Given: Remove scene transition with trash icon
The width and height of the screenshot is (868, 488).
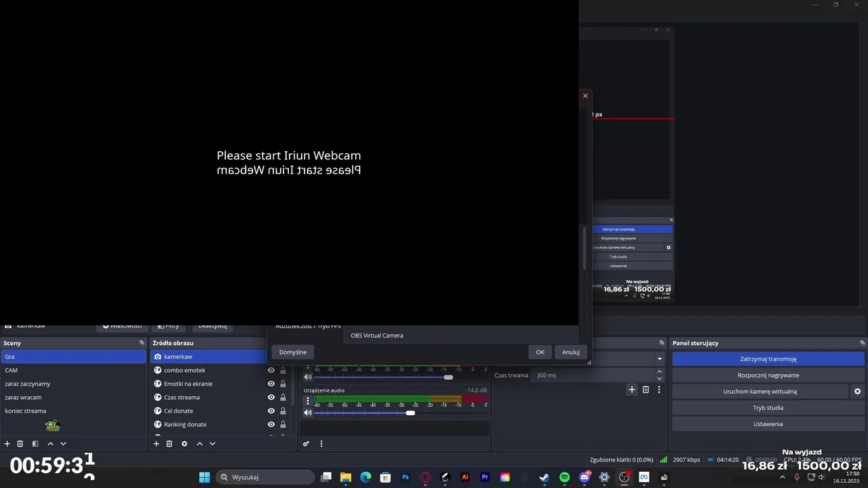Looking at the screenshot, I should tap(646, 390).
